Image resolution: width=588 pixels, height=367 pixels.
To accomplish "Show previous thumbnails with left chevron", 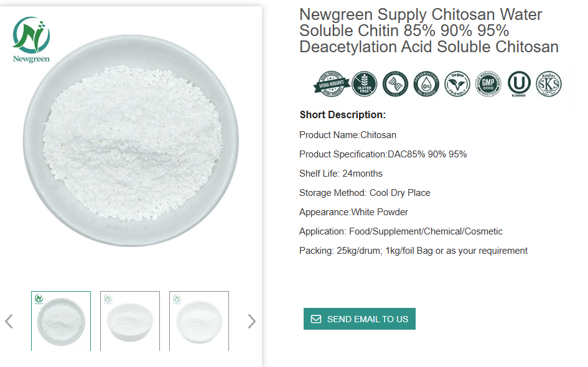I will 9,321.
